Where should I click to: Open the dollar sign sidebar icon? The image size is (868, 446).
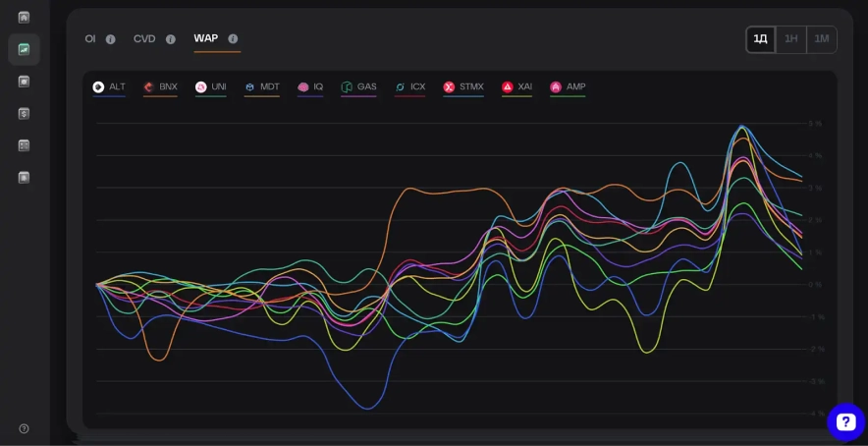pyautogui.click(x=24, y=114)
